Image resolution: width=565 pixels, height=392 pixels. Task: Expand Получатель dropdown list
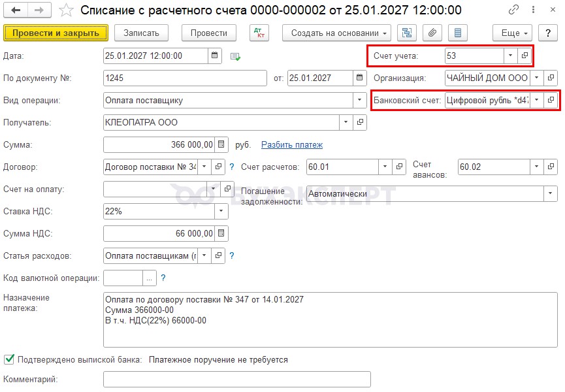(x=346, y=122)
